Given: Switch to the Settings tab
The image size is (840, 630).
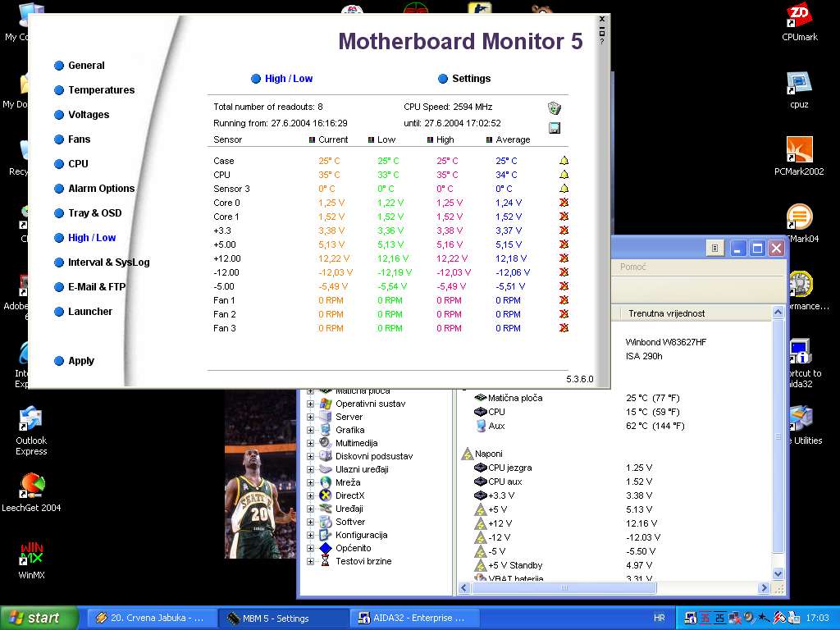Looking at the screenshot, I should [x=464, y=79].
